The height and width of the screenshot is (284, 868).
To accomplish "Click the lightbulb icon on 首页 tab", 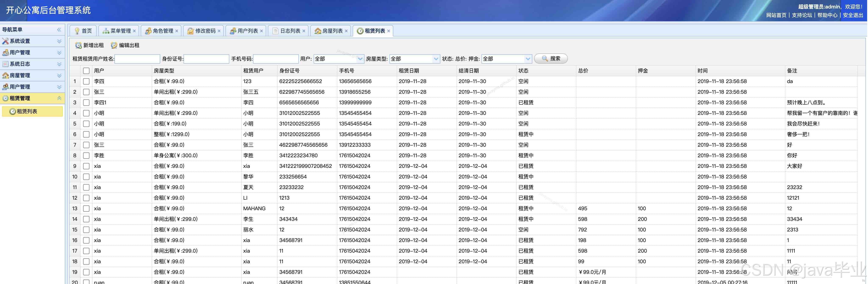I will tap(77, 31).
